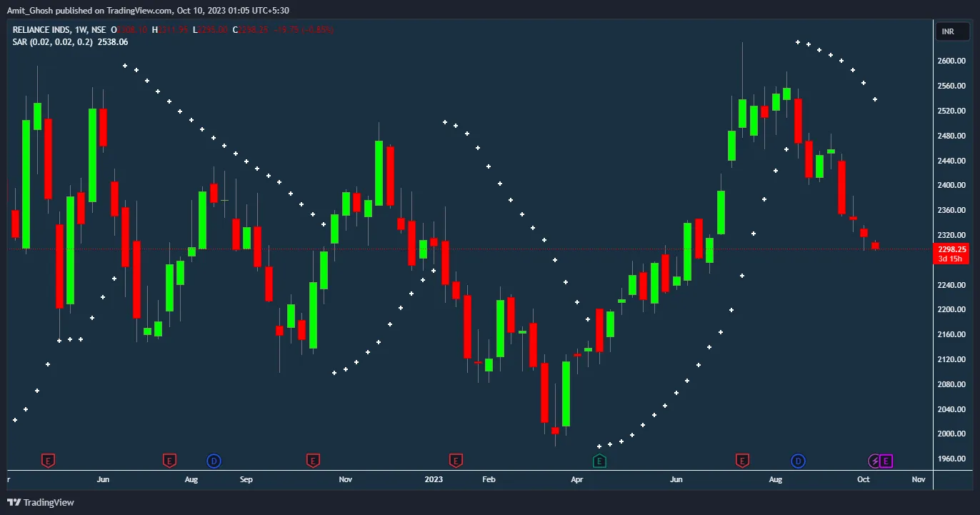Click the 2600.00 price axis label
This screenshot has height=515, width=980.
pyautogui.click(x=951, y=61)
